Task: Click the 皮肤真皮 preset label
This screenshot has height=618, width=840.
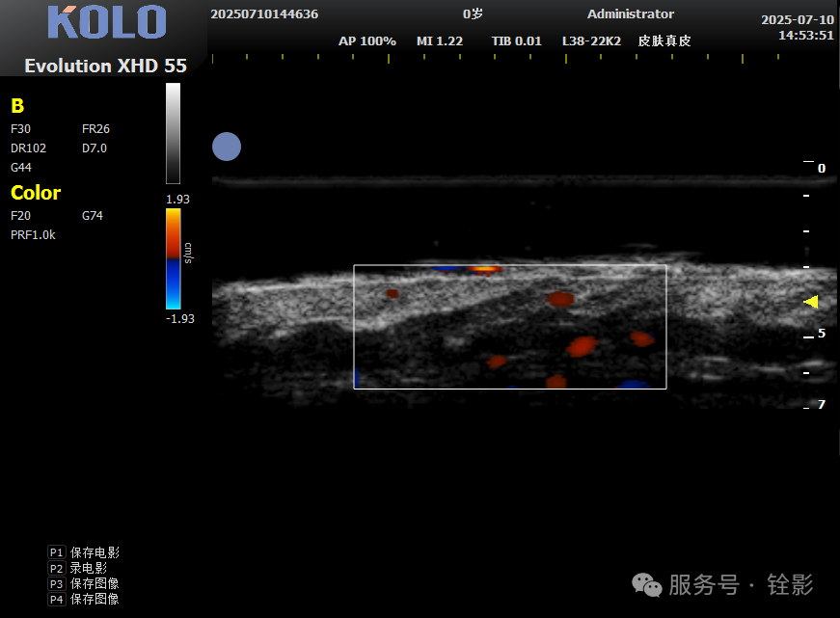Action: [664, 41]
